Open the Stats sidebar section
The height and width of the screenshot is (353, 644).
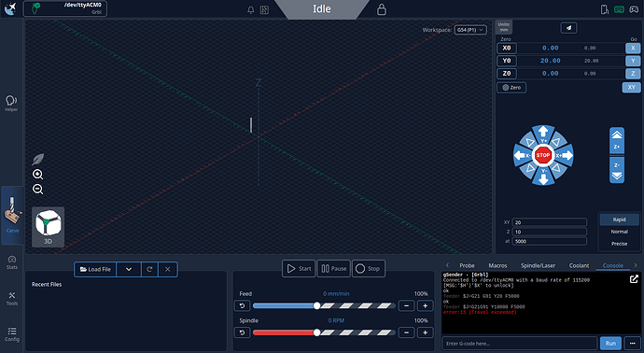pos(12,262)
